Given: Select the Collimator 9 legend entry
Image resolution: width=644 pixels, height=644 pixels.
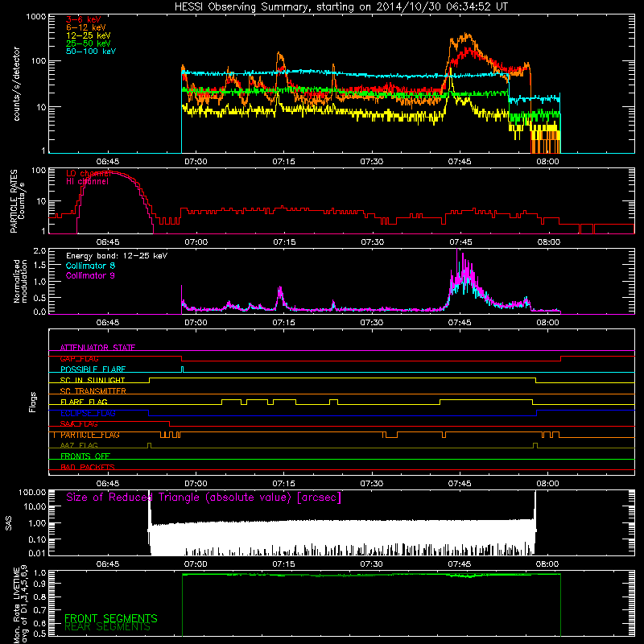Looking at the screenshot, I should [90, 275].
